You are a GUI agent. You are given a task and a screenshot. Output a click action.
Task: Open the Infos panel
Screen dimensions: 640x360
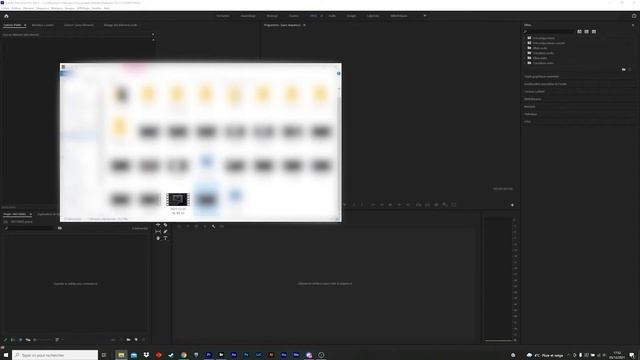click(528, 122)
